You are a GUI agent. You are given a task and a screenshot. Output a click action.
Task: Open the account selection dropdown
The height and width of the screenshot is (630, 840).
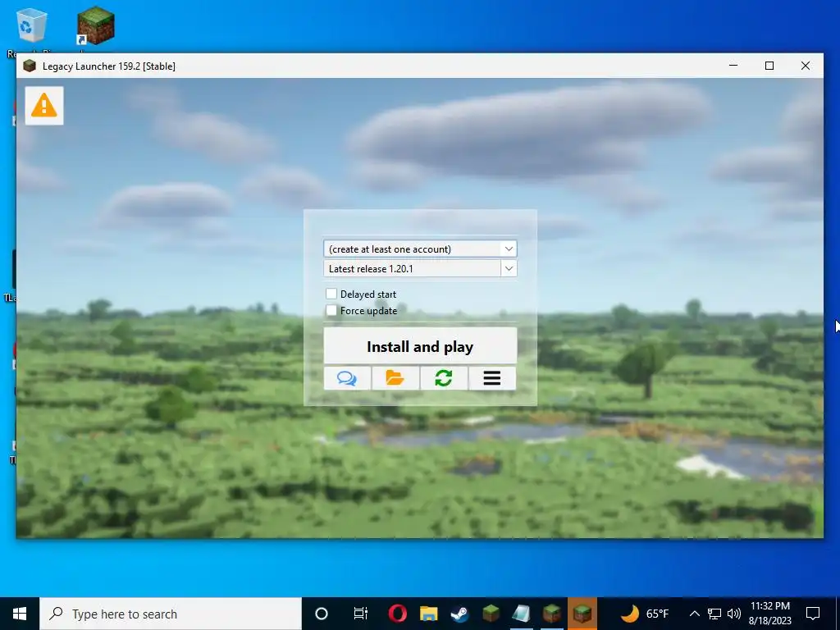point(420,249)
